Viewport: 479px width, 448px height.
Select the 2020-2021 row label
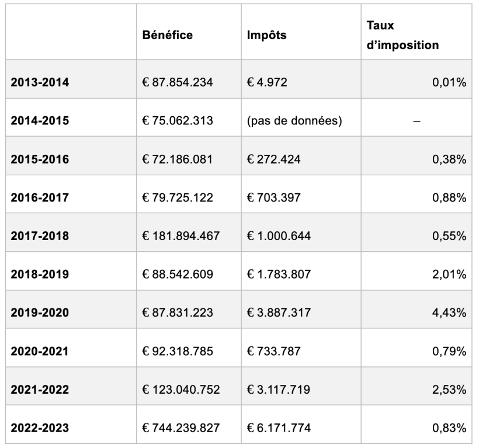[40, 352]
